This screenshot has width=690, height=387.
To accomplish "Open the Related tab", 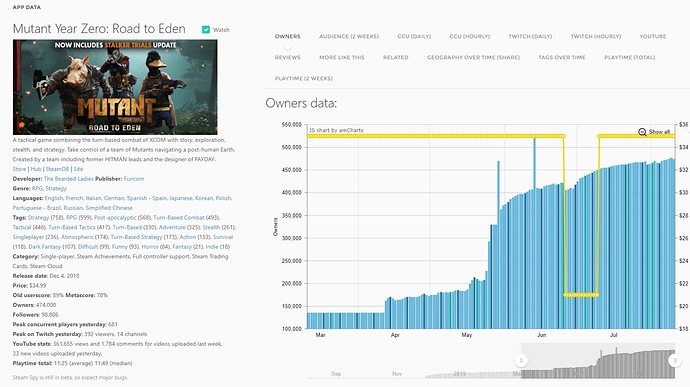I will pyautogui.click(x=396, y=58).
